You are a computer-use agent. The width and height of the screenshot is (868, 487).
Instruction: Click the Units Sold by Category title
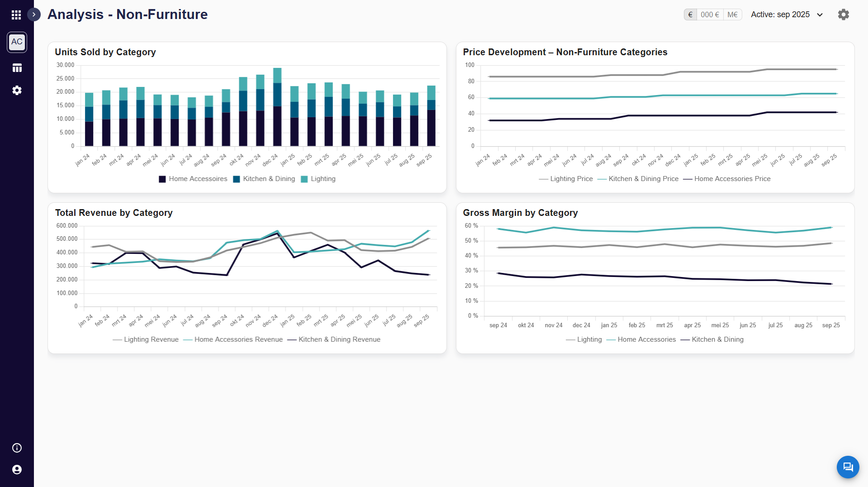click(105, 52)
